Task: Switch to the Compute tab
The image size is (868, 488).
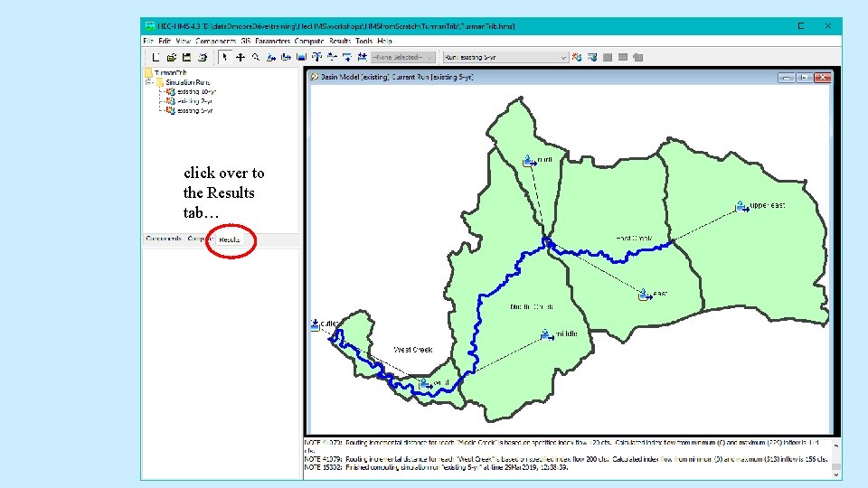Action: [200, 239]
